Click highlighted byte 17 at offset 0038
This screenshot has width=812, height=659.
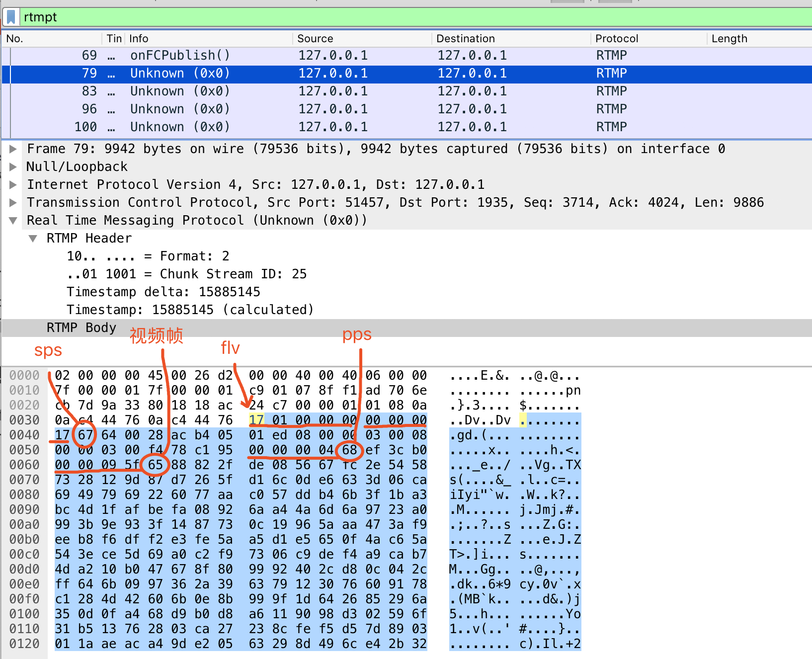256,420
